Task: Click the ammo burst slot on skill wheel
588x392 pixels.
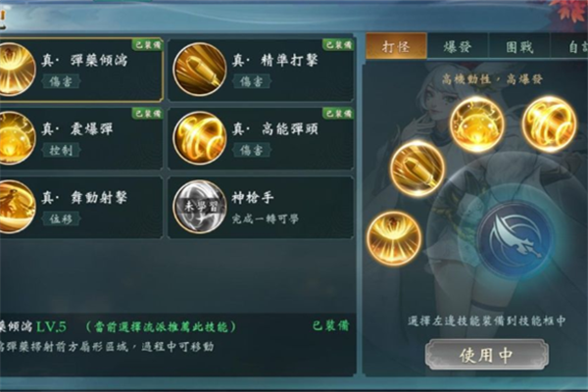Action: [394, 238]
